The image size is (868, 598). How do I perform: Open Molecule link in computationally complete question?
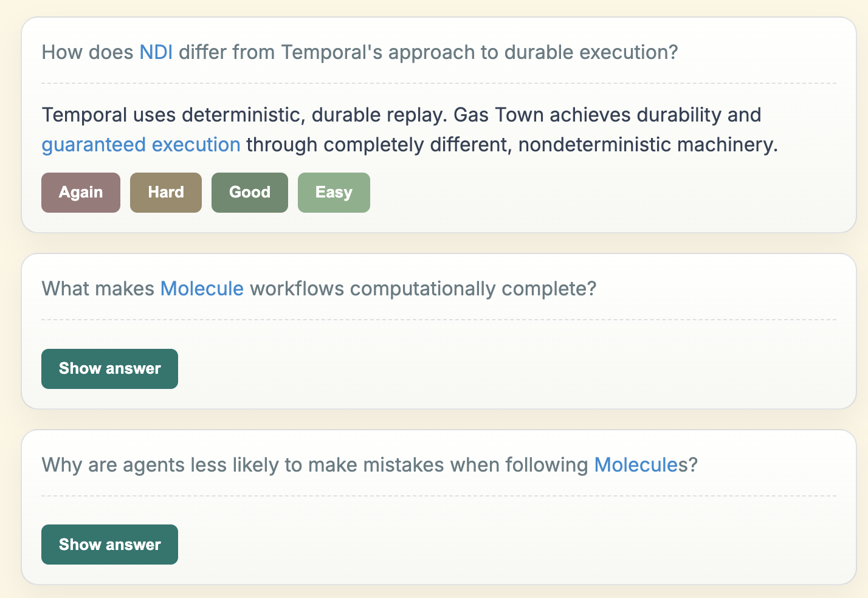tap(202, 288)
